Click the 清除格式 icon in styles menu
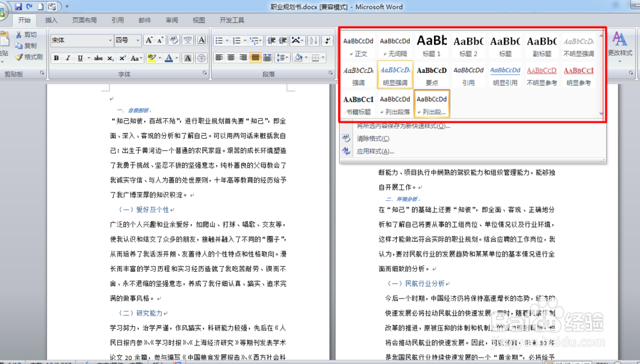 (x=346, y=138)
